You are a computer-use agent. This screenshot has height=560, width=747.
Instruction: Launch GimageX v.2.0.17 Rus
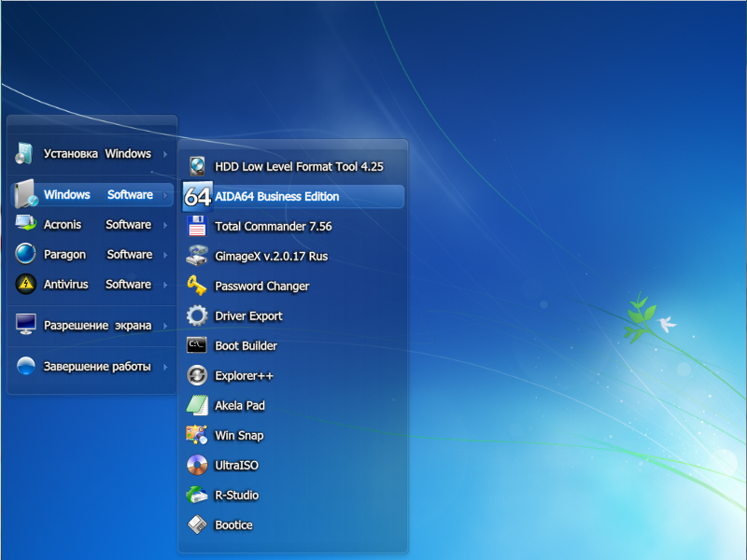point(293,256)
